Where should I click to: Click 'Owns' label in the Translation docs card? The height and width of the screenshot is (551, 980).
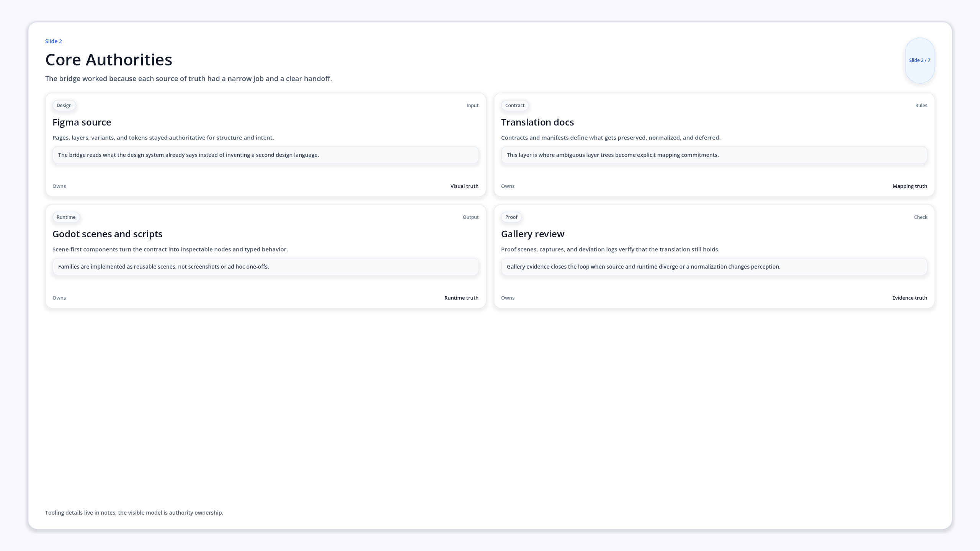tap(508, 186)
